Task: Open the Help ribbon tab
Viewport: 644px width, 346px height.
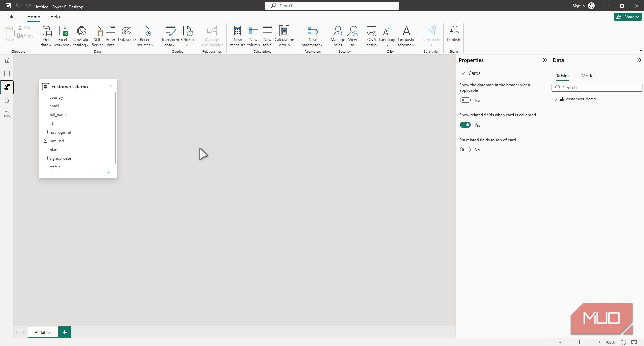Action: pos(55,17)
